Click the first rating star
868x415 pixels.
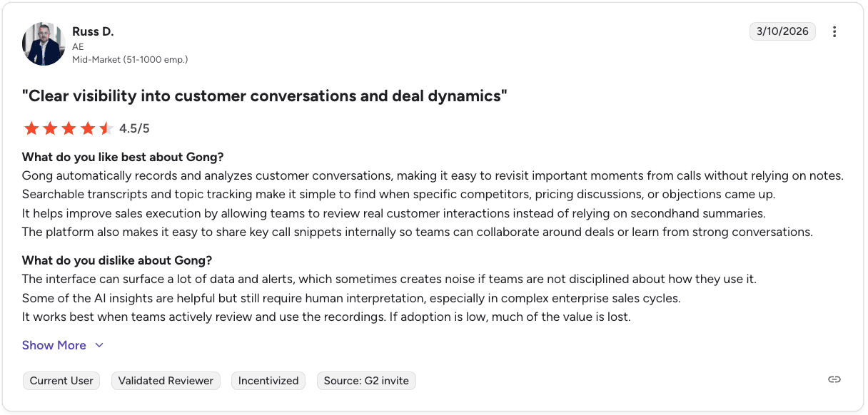tap(31, 128)
